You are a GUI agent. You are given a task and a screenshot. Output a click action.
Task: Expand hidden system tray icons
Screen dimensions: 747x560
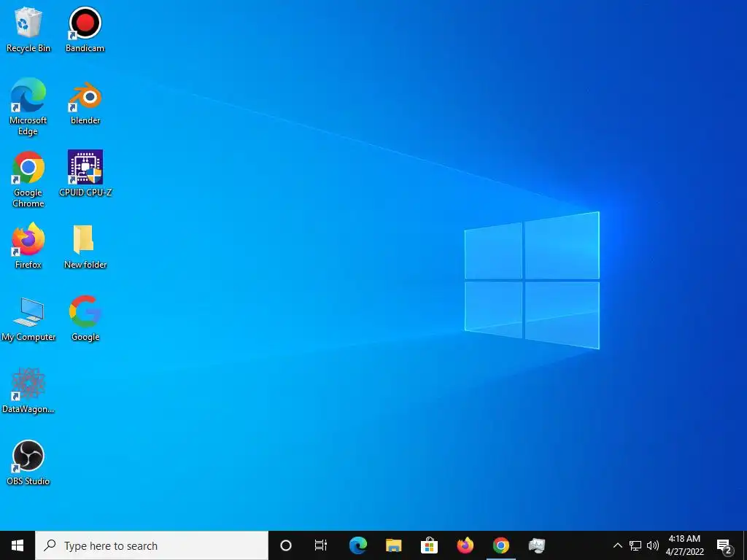tap(617, 545)
